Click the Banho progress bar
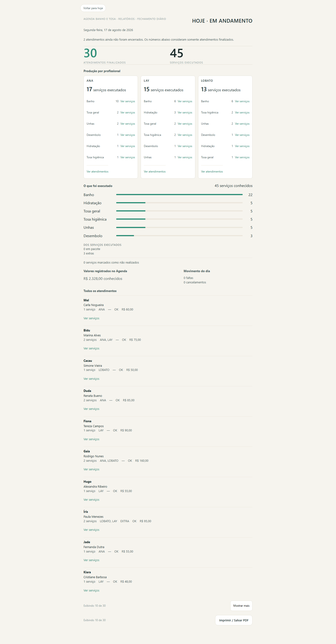 (179, 194)
